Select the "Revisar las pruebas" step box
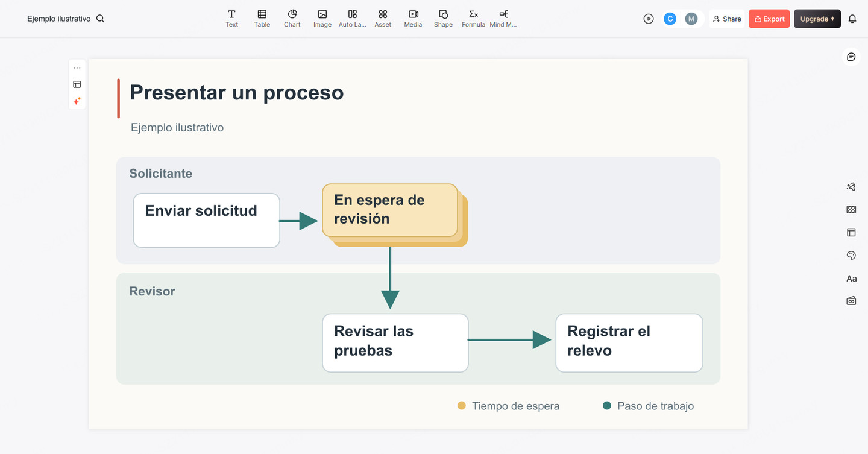 [x=395, y=343]
